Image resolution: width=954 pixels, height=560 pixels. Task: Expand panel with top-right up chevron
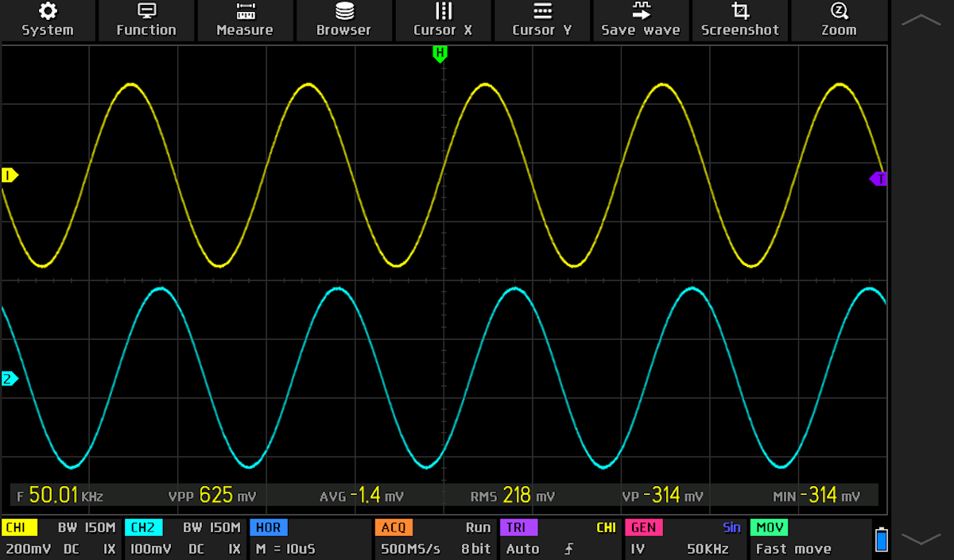click(921, 20)
